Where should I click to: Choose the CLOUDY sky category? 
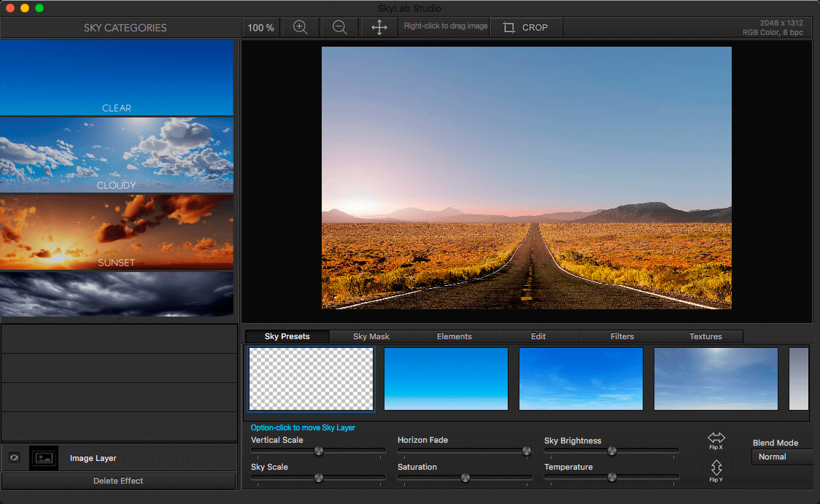click(117, 155)
